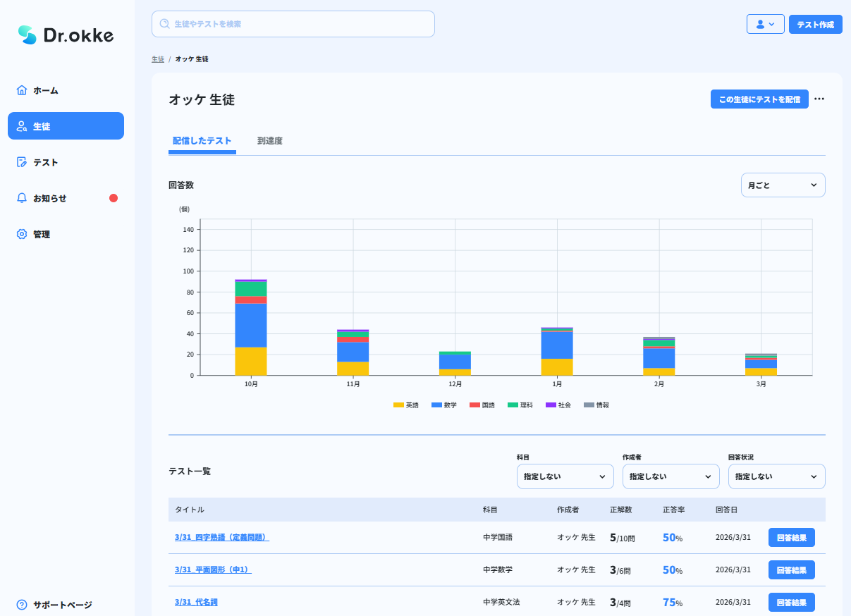851x616 pixels.
Task: Select the 配信したテスト tab
Action: coord(202,141)
